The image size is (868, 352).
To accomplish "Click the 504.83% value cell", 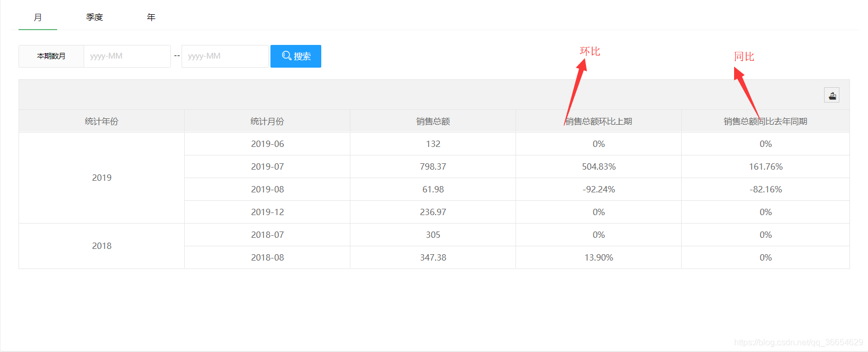I will point(599,166).
